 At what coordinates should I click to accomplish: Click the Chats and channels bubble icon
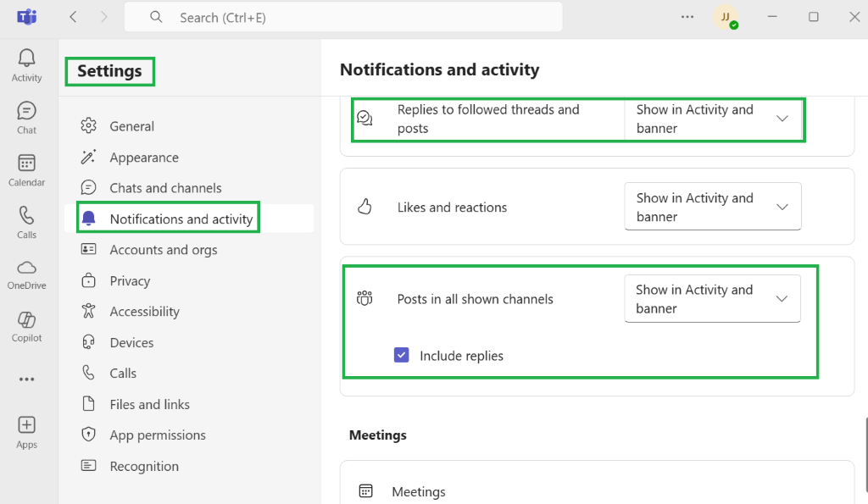[88, 187]
